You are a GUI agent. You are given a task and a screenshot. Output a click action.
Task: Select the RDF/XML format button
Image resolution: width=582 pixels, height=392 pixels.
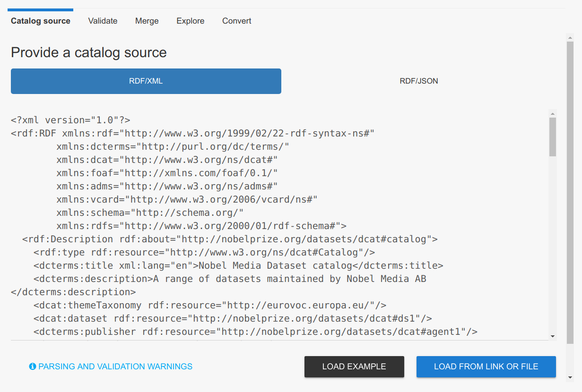(146, 81)
